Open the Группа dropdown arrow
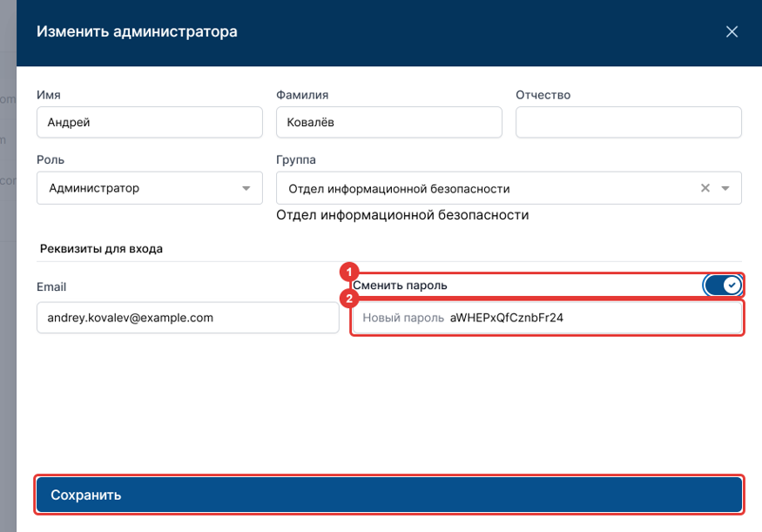 pyautogui.click(x=725, y=189)
